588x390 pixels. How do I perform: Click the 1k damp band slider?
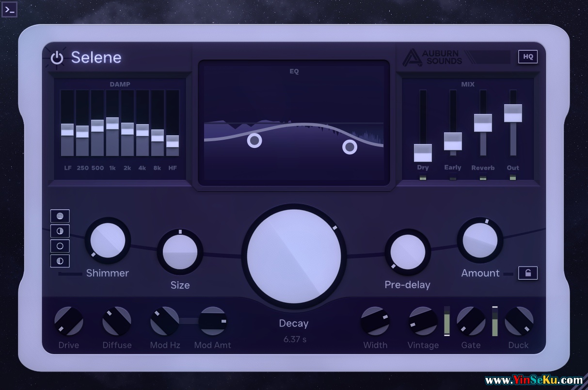point(112,123)
